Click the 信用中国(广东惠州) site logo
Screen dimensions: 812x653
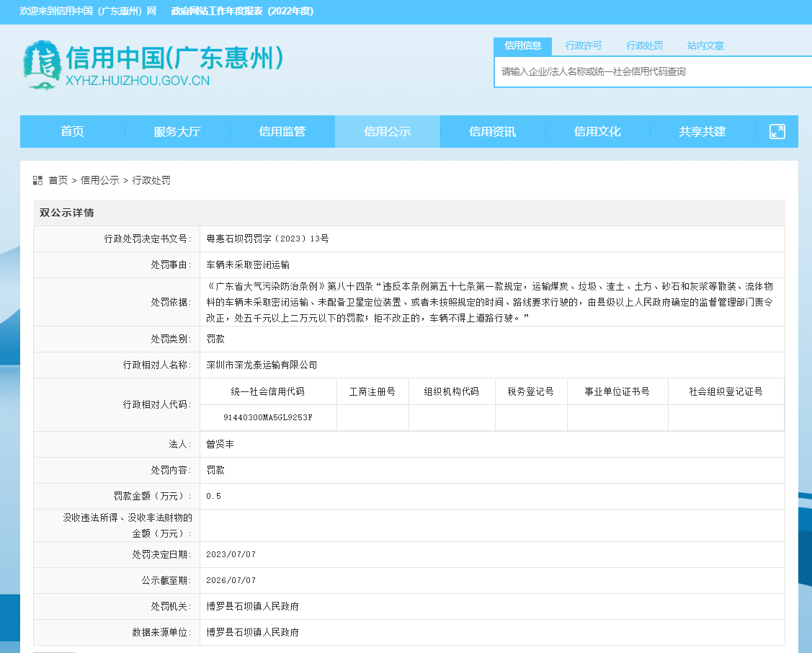153,66
